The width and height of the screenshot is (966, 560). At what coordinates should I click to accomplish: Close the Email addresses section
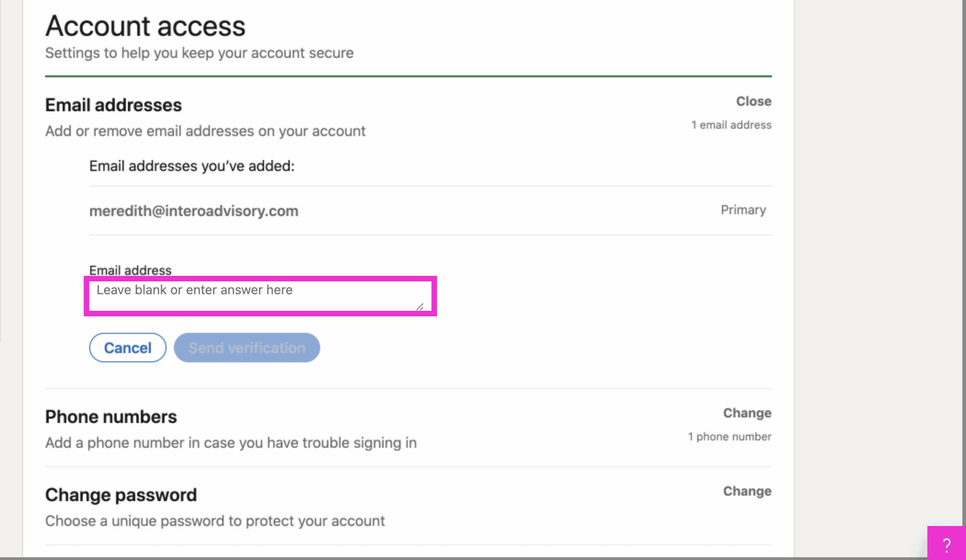753,101
